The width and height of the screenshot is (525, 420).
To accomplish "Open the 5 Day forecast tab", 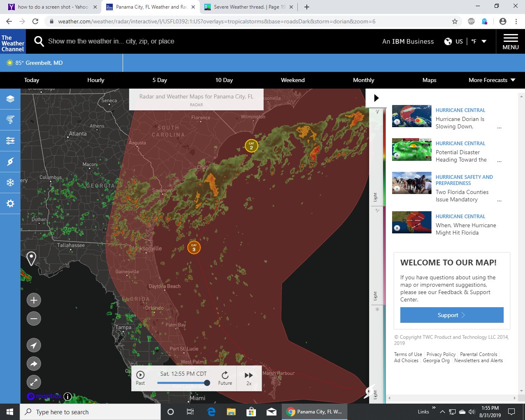I will click(x=160, y=80).
